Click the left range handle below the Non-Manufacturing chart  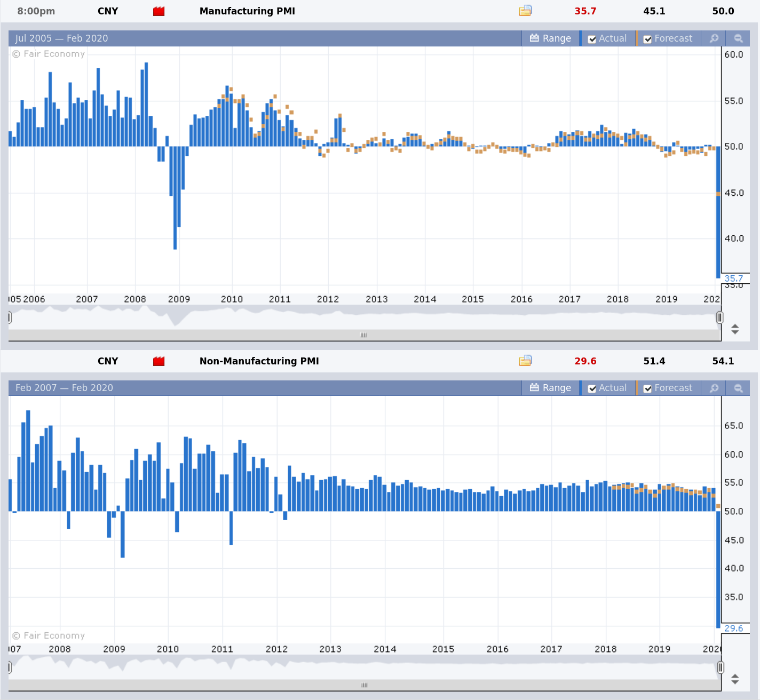[x=10, y=667]
